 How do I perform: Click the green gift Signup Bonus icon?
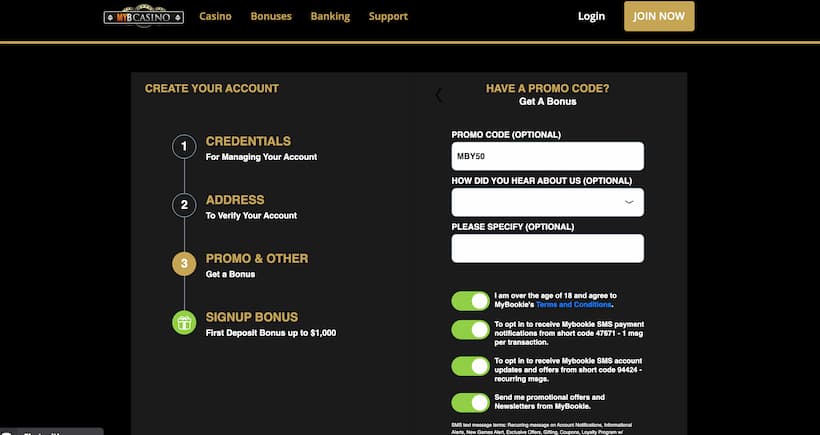184,323
